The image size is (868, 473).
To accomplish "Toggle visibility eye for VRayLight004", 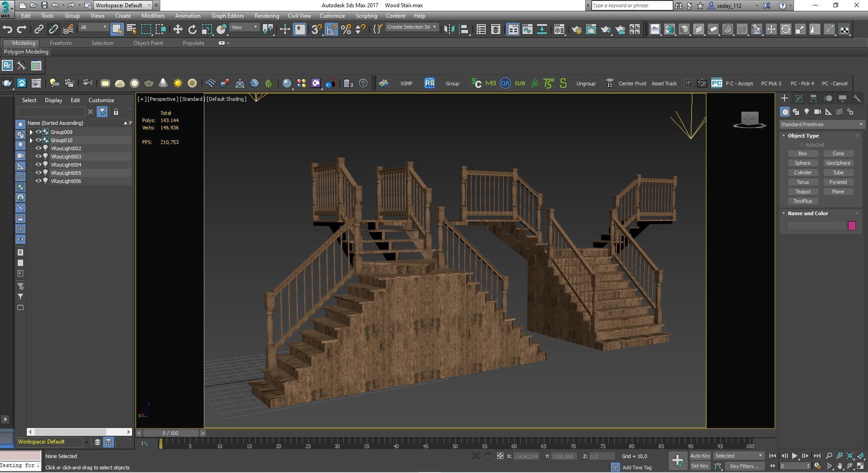I will [39, 165].
